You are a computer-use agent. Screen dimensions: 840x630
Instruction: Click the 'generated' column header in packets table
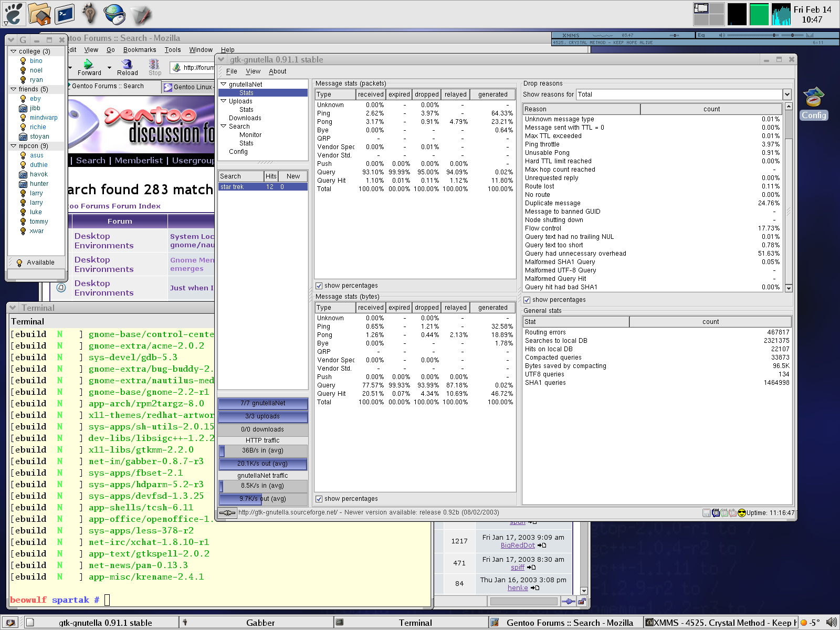tap(493, 94)
